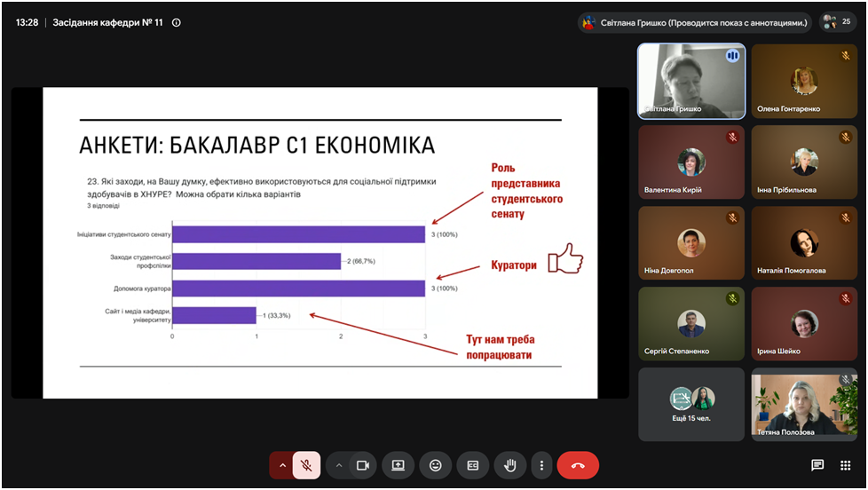This screenshot has width=868, height=490.
Task: Open the participants list showing 25
Action: [x=838, y=22]
